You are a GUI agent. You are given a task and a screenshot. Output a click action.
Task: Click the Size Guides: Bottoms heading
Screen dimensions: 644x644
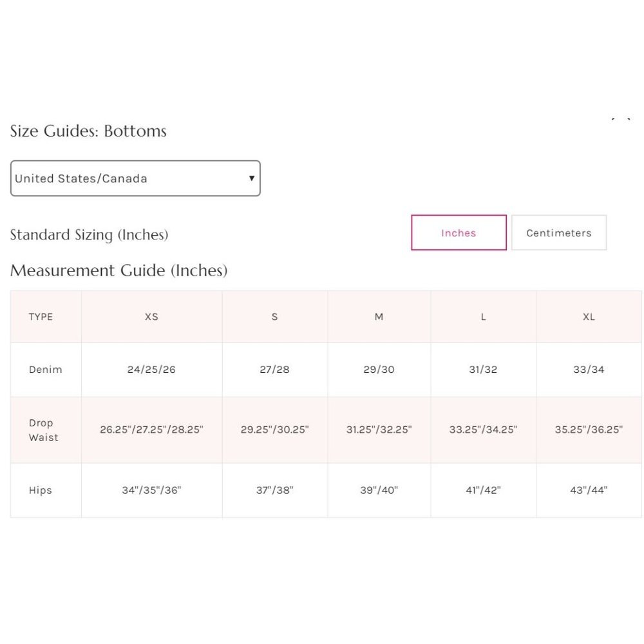coord(88,131)
